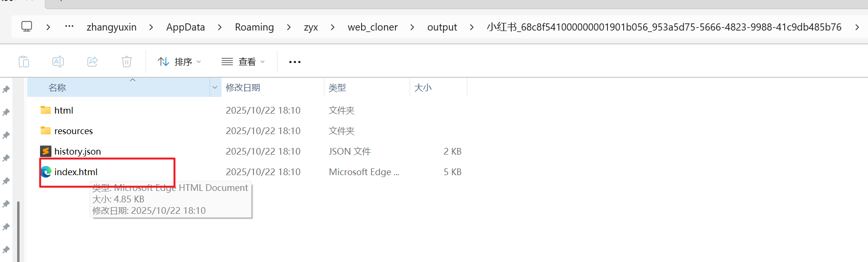Click the paste clipboard icon
Screen dimensions: 868x262
(24, 62)
